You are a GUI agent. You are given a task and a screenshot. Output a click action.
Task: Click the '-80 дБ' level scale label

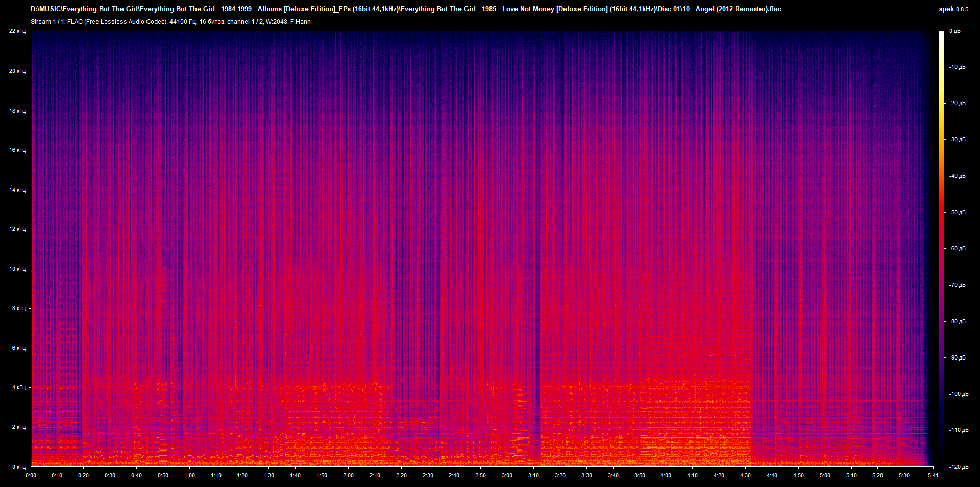pos(957,321)
